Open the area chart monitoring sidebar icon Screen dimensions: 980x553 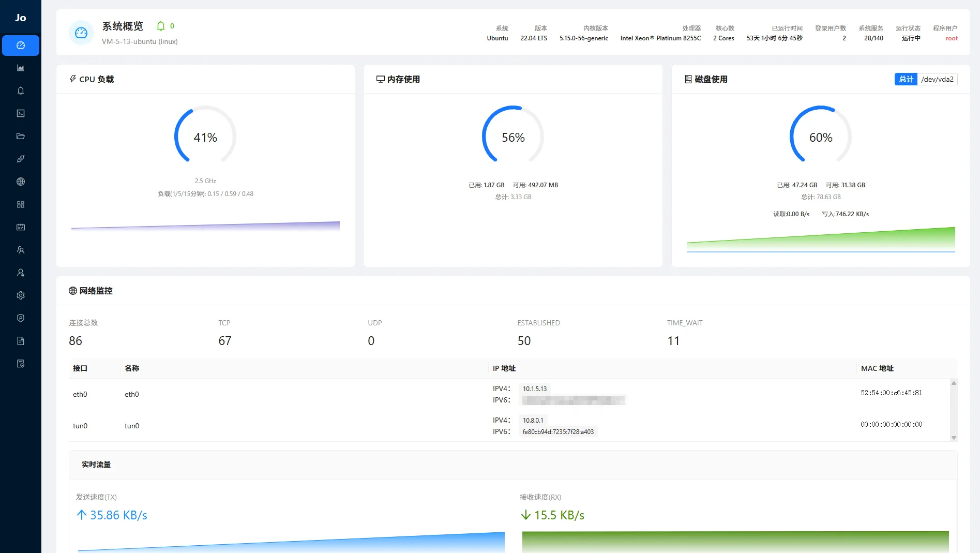click(x=21, y=68)
